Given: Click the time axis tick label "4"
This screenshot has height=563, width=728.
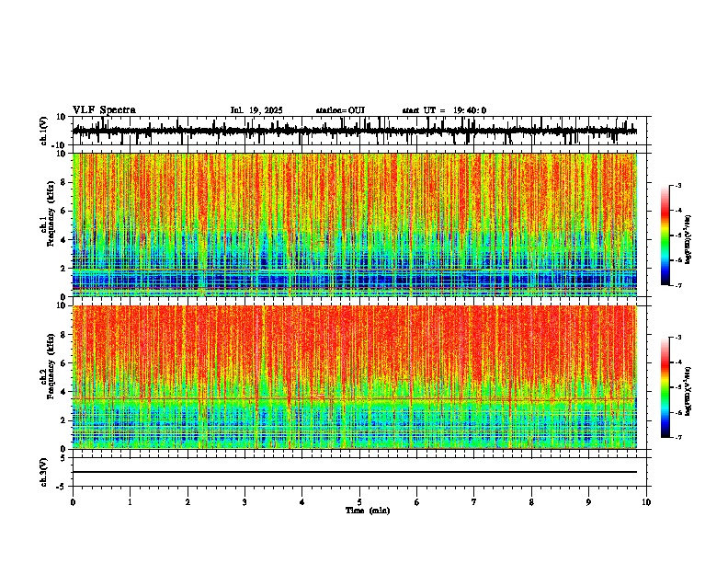Looking at the screenshot, I should click(302, 502).
